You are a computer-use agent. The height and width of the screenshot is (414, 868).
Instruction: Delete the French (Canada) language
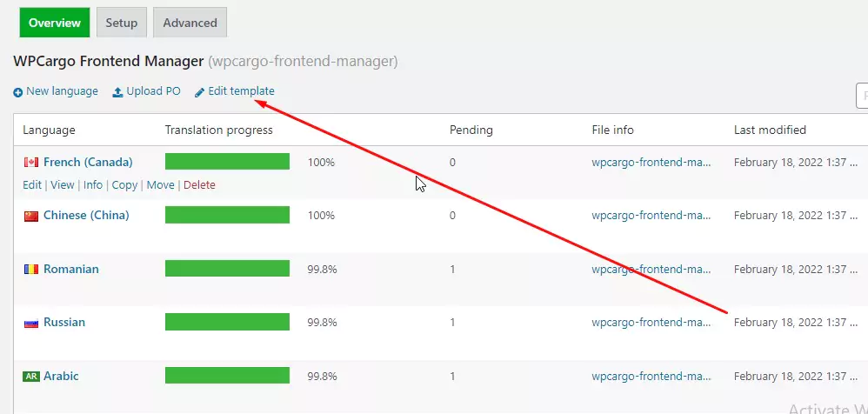click(199, 185)
